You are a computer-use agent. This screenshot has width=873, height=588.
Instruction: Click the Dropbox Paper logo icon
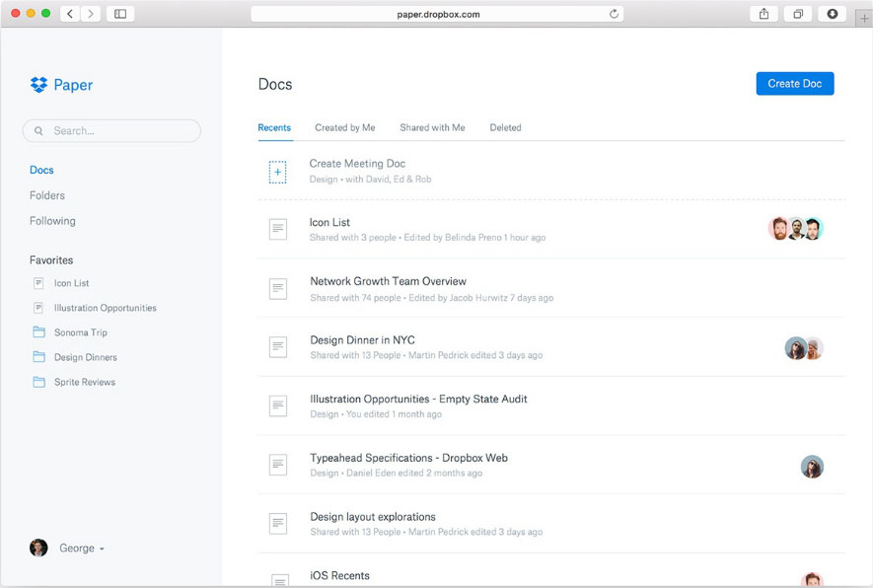click(x=39, y=85)
